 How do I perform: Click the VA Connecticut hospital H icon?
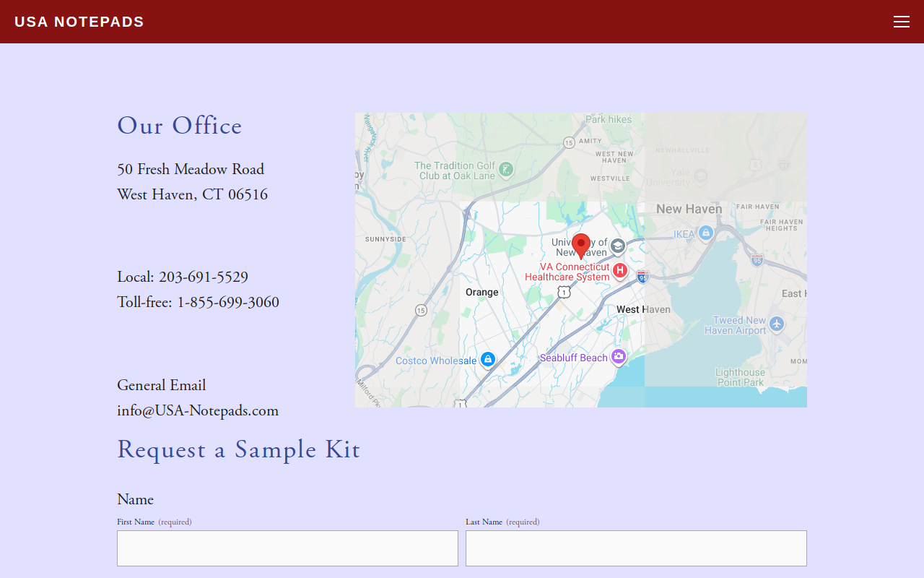(x=620, y=271)
